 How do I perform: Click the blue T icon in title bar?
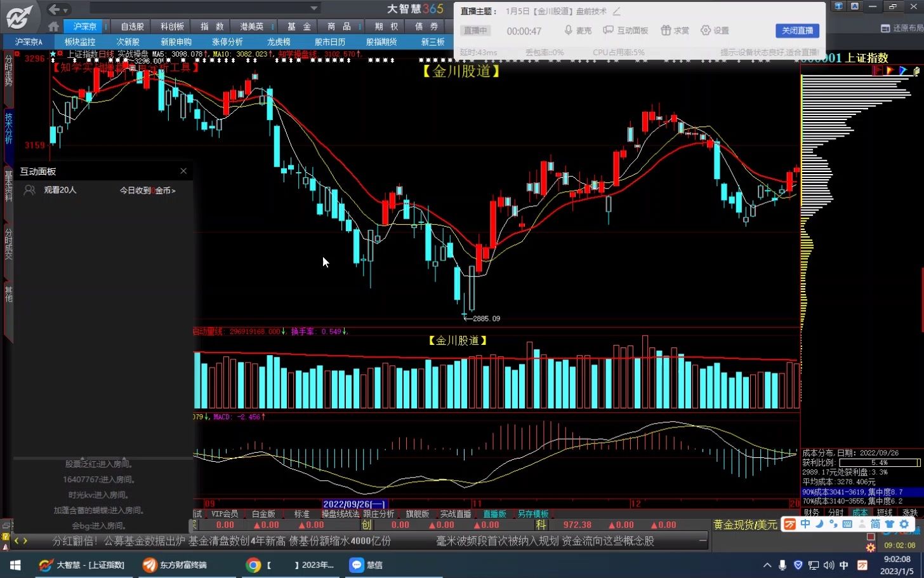[838, 6]
